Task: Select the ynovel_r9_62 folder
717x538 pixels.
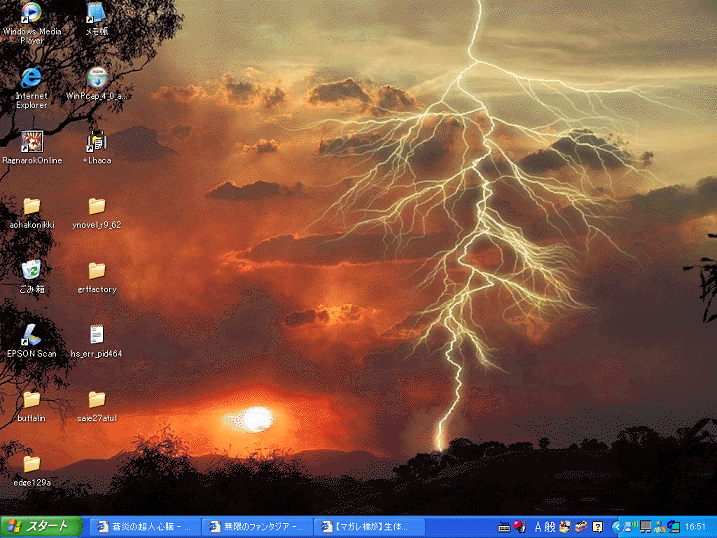Action: tap(96, 213)
